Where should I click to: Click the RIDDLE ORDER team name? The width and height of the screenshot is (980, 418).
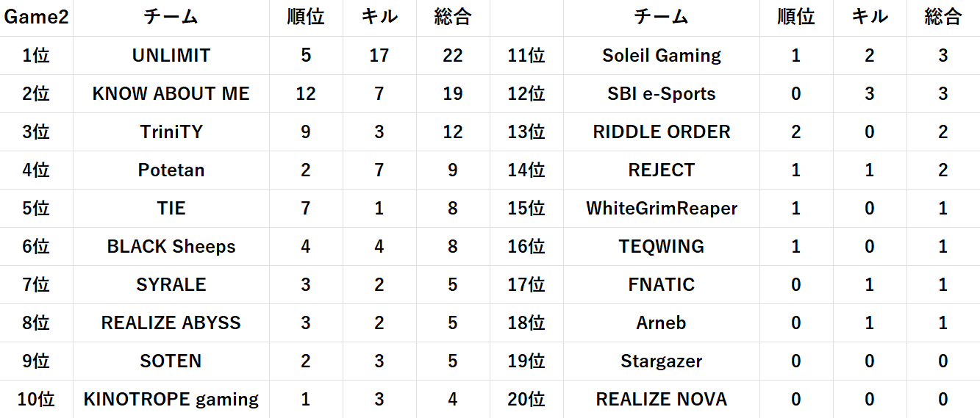pyautogui.click(x=662, y=132)
